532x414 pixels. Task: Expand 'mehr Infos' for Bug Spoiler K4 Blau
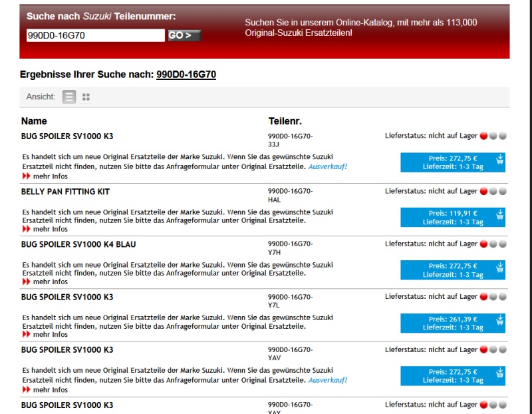[x=50, y=282]
